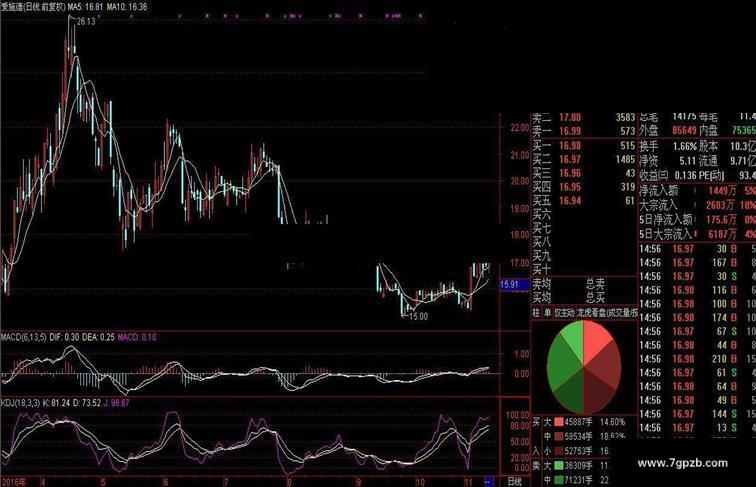Click the 卖二 17.00 ask row

[x=584, y=117]
